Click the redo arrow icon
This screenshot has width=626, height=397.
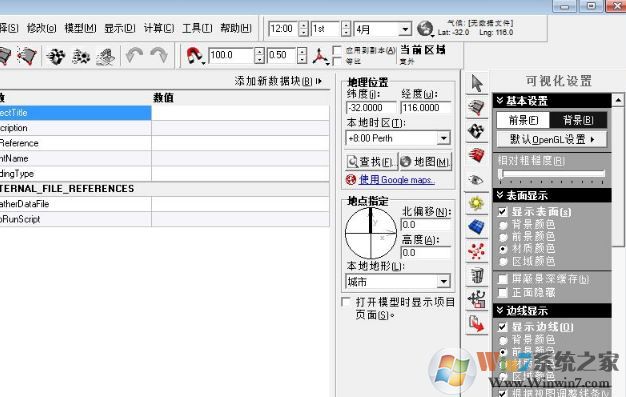(x=159, y=55)
